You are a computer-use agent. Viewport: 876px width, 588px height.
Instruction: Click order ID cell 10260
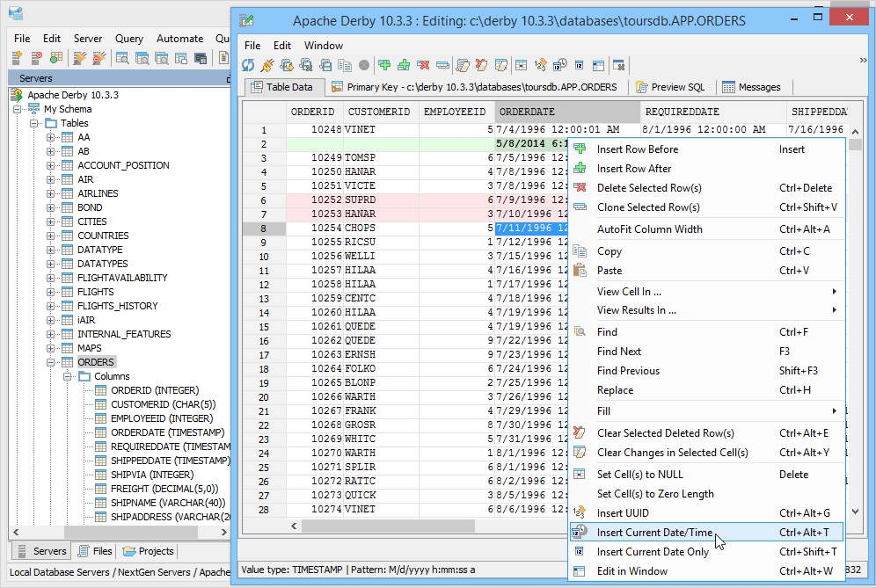point(315,313)
